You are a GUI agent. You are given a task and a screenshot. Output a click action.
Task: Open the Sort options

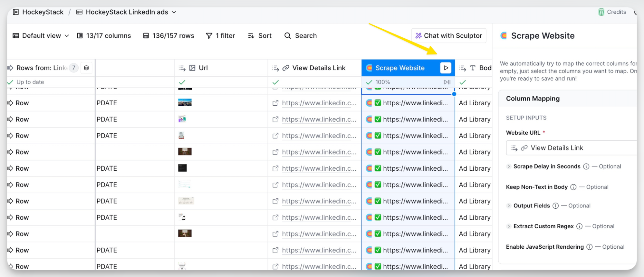click(x=260, y=36)
